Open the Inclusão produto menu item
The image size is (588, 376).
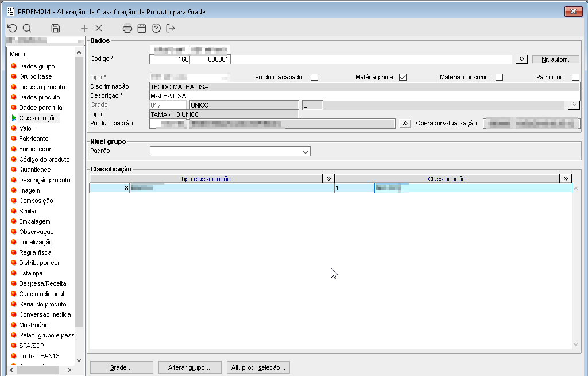pos(42,87)
